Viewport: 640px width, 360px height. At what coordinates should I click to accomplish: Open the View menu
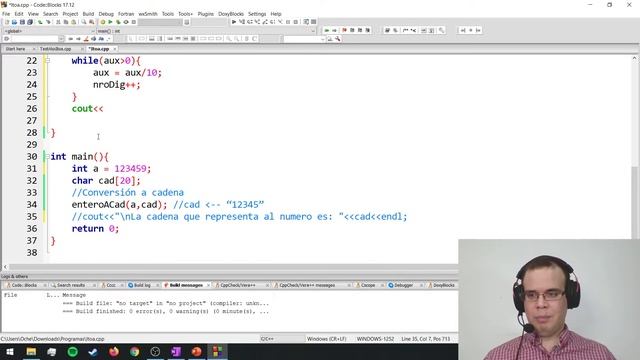[33, 13]
